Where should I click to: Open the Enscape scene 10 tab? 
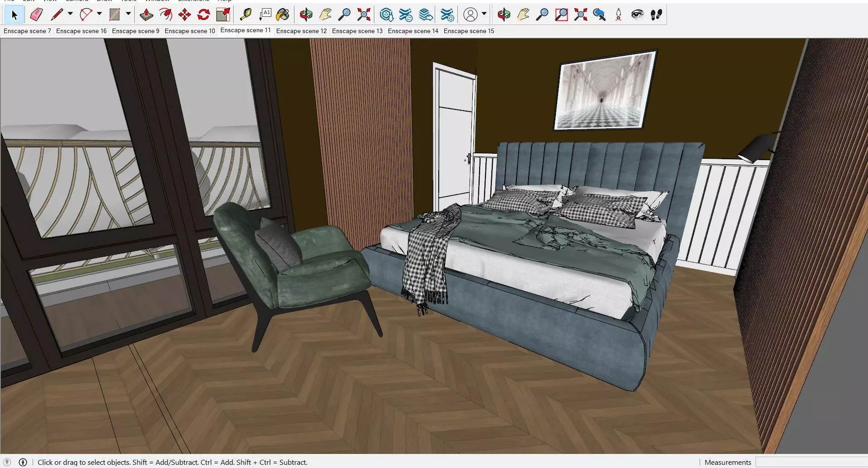coord(190,31)
